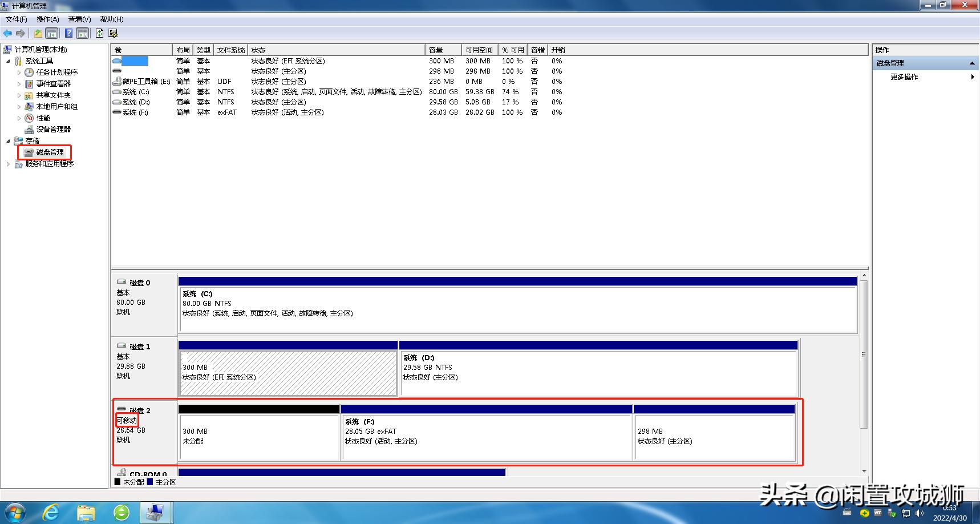Toggle the Action pane display icon

pyautogui.click(x=82, y=33)
